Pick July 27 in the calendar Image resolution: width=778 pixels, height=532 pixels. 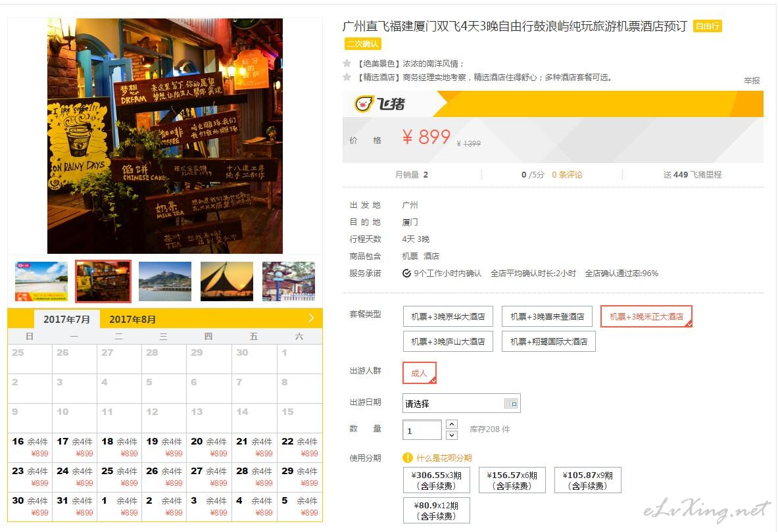coord(209,477)
